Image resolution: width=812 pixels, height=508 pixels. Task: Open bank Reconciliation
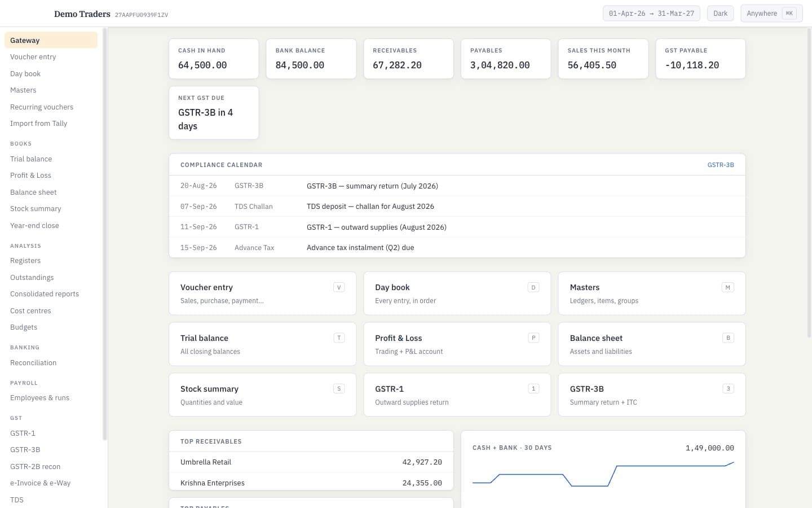point(51,363)
